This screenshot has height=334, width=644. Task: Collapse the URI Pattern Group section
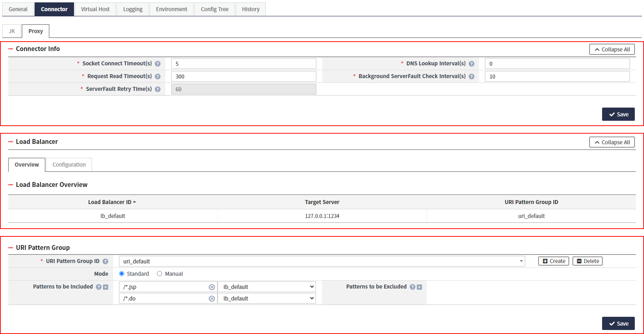click(11, 247)
